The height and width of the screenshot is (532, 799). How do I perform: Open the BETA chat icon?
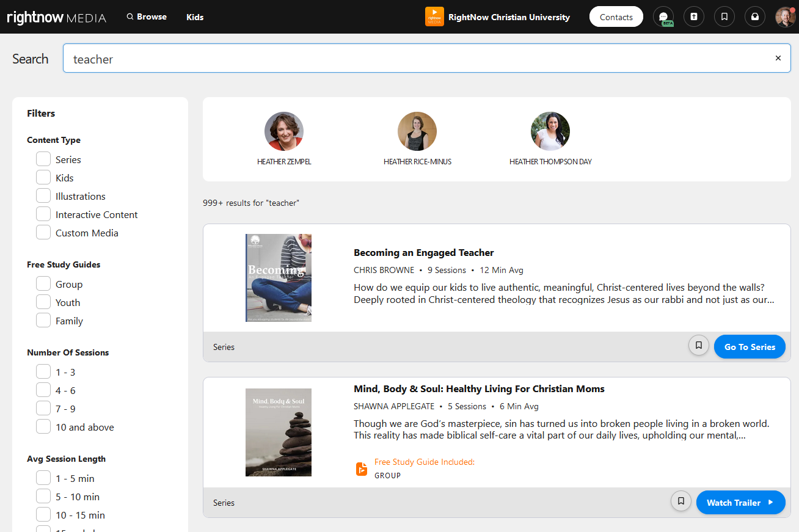pos(663,17)
